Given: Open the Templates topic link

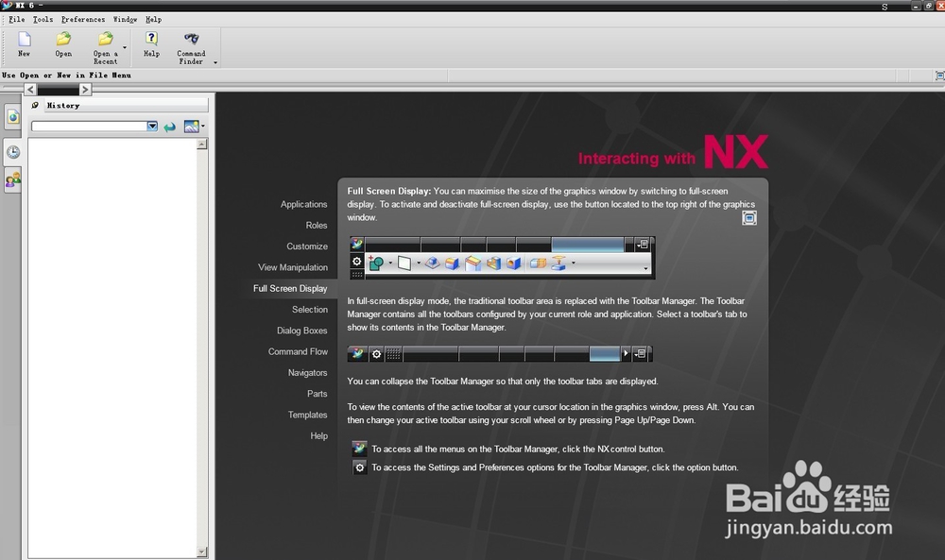Looking at the screenshot, I should click(x=307, y=415).
